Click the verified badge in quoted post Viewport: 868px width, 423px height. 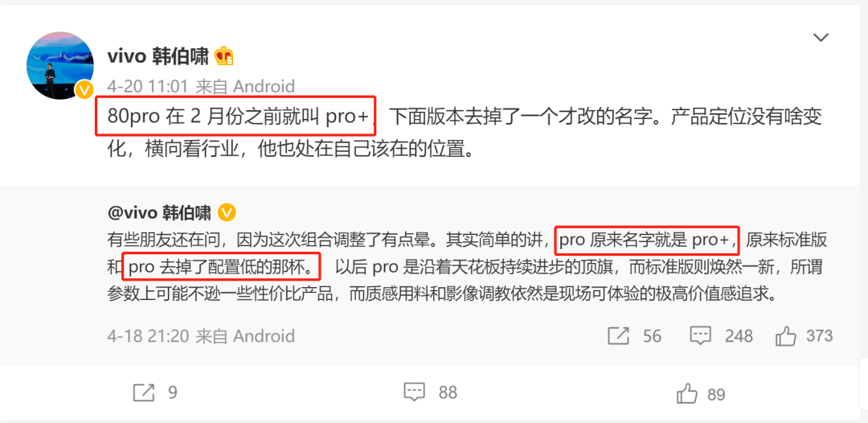point(227,212)
